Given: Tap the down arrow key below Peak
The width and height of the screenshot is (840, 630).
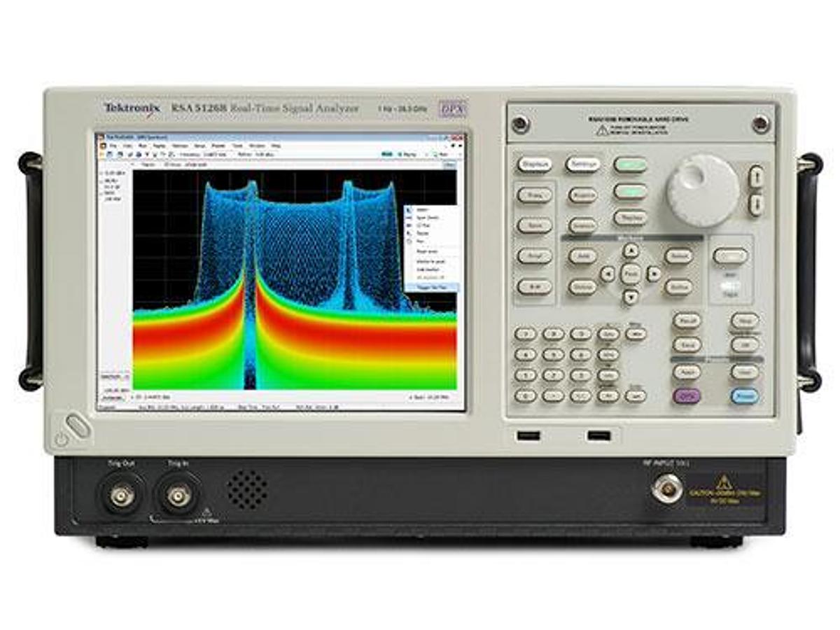Looking at the screenshot, I should 631,297.
